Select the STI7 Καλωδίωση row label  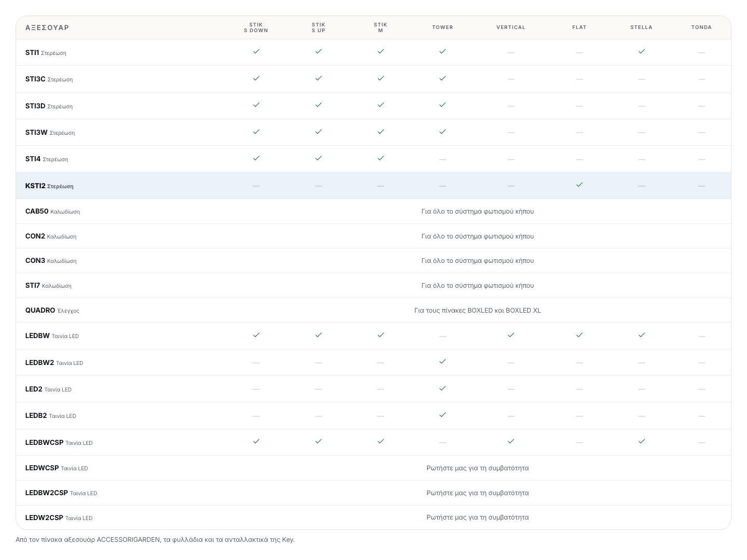coord(48,286)
